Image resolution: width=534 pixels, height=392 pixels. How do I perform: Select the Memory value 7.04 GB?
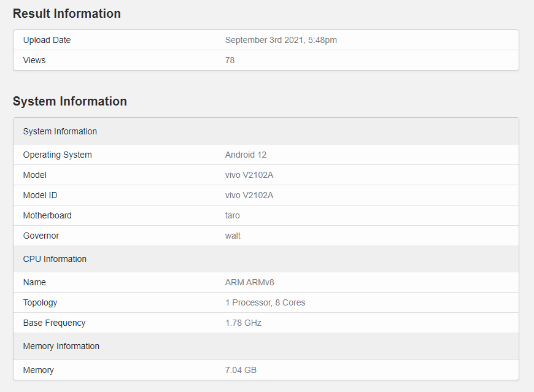tap(241, 370)
